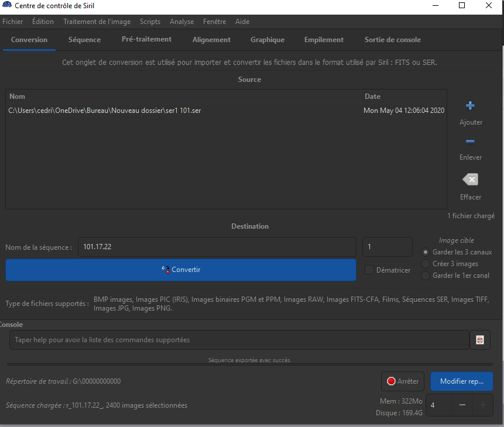504x427 pixels.
Task: Click the Convertir button
Action: [x=181, y=270]
